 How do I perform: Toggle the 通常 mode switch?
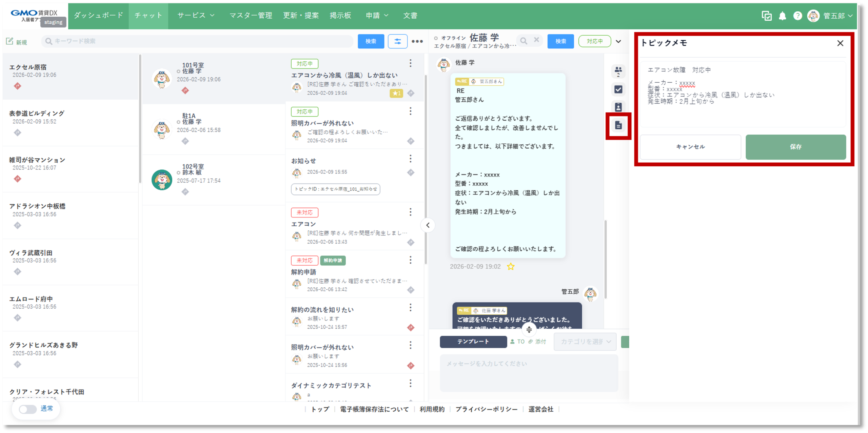pyautogui.click(x=28, y=409)
